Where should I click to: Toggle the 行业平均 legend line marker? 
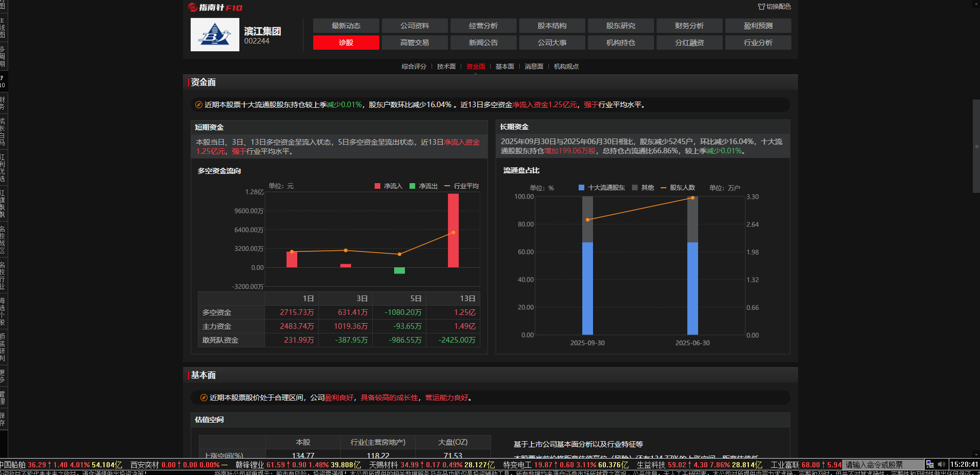(447, 186)
